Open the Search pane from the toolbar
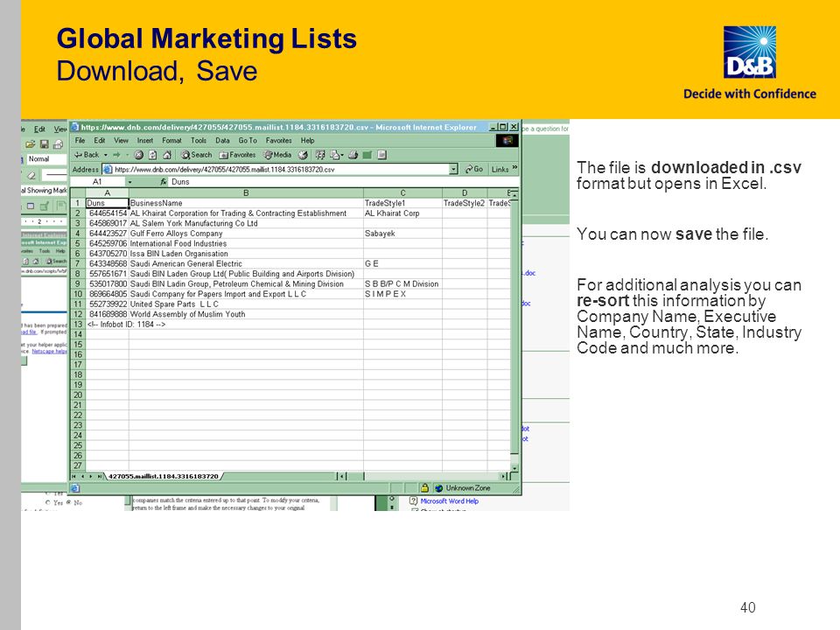Image resolution: width=840 pixels, height=630 pixels. coord(196,155)
